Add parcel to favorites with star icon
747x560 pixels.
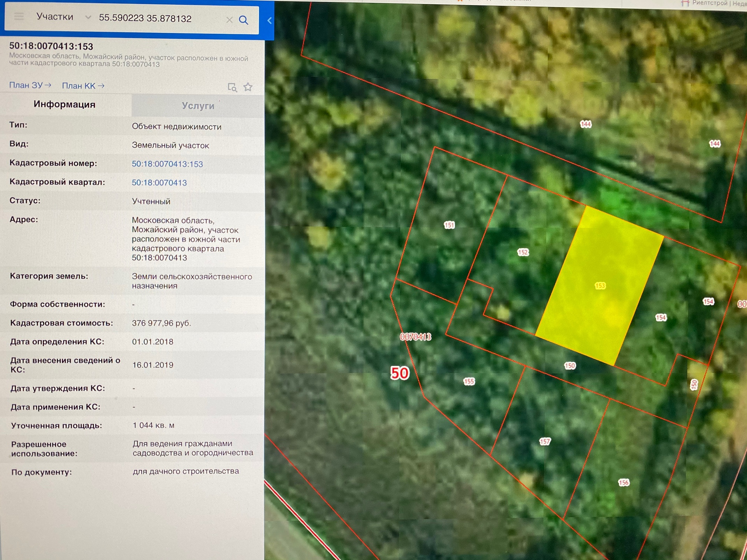point(248,87)
